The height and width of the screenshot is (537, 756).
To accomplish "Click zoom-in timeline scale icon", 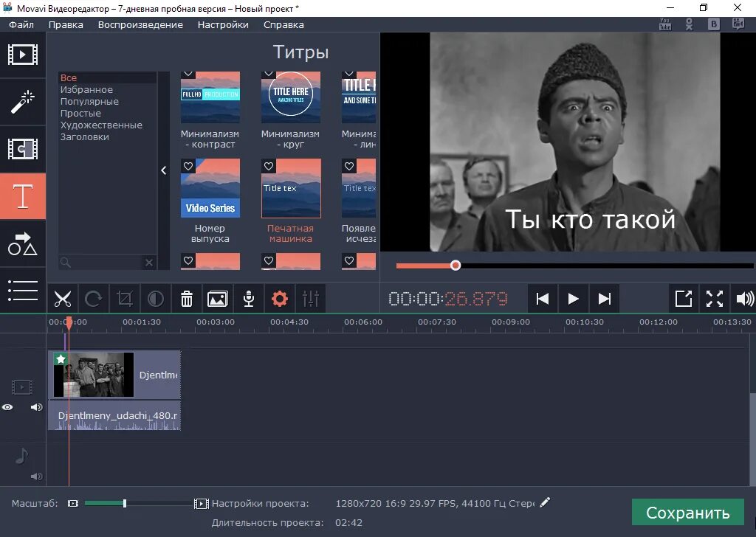I will click(x=201, y=504).
